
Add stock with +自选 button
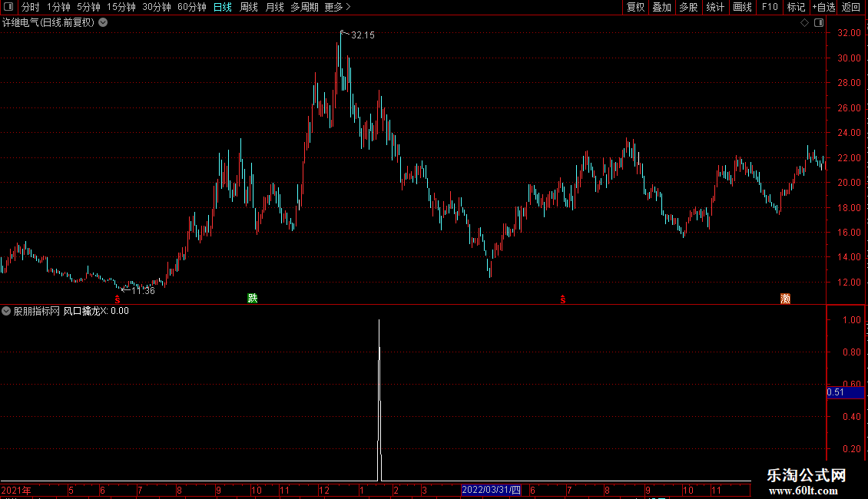(x=823, y=7)
